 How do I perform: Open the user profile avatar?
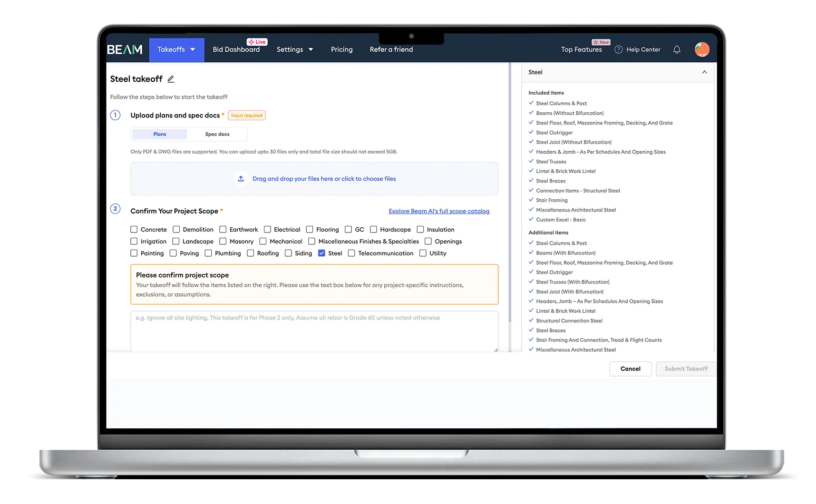(702, 49)
